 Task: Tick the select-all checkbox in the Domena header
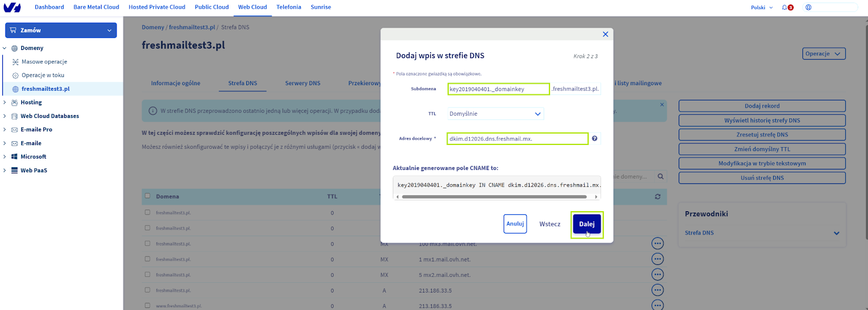(x=147, y=196)
